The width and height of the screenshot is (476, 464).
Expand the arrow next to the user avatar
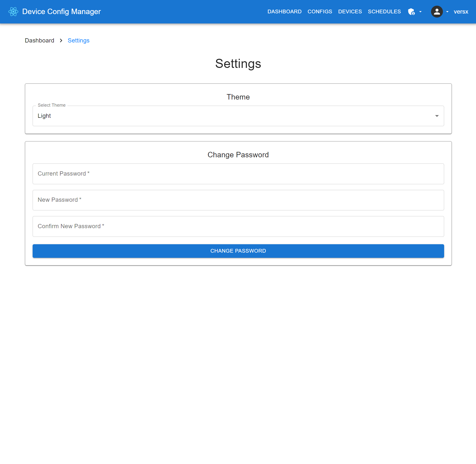click(447, 12)
